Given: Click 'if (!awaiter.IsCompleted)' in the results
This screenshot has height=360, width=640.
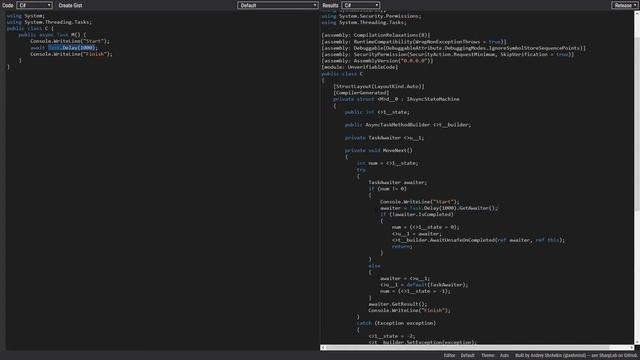Looking at the screenshot, I should point(417,214).
